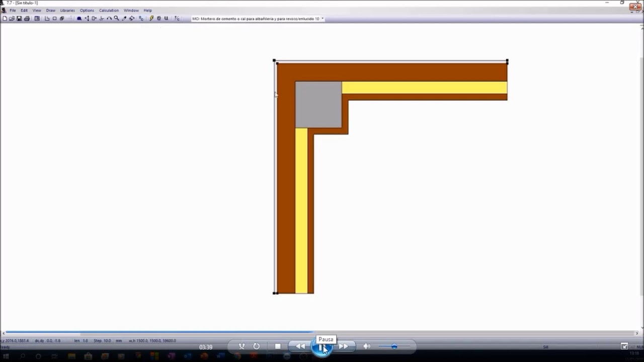Click the repeat loop button
The image size is (644, 362).
(x=257, y=346)
